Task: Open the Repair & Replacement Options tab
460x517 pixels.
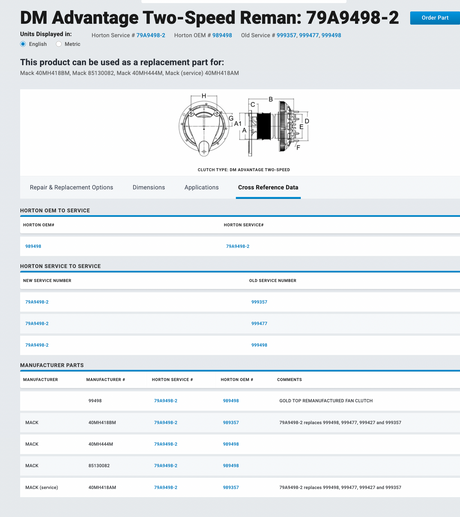Action: 71,187
